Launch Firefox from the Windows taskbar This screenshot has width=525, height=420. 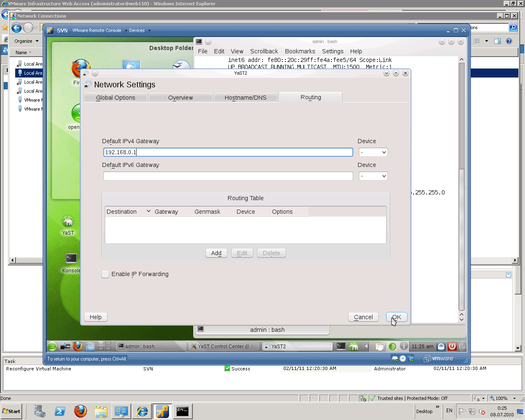80,411
